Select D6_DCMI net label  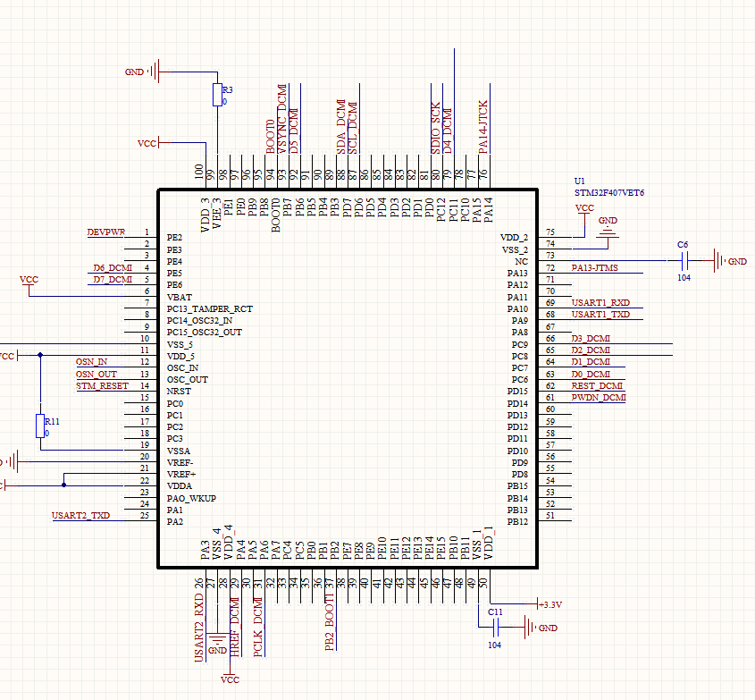113,268
